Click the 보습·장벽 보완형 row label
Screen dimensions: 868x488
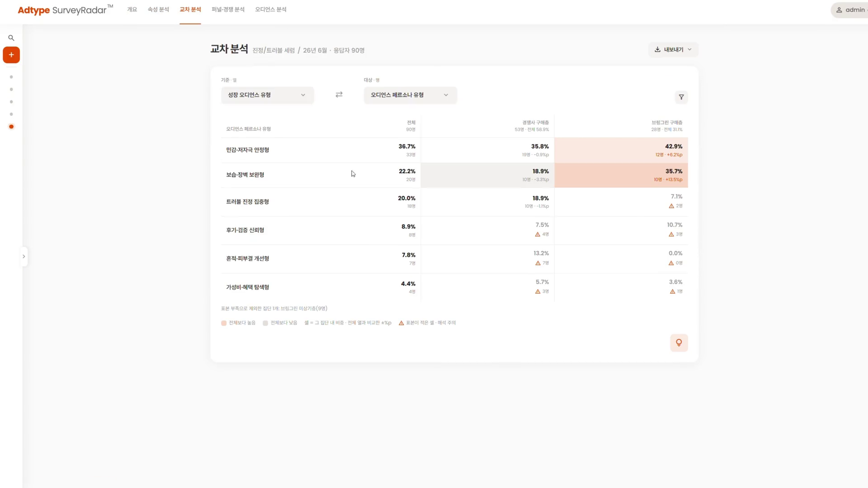coord(245,175)
